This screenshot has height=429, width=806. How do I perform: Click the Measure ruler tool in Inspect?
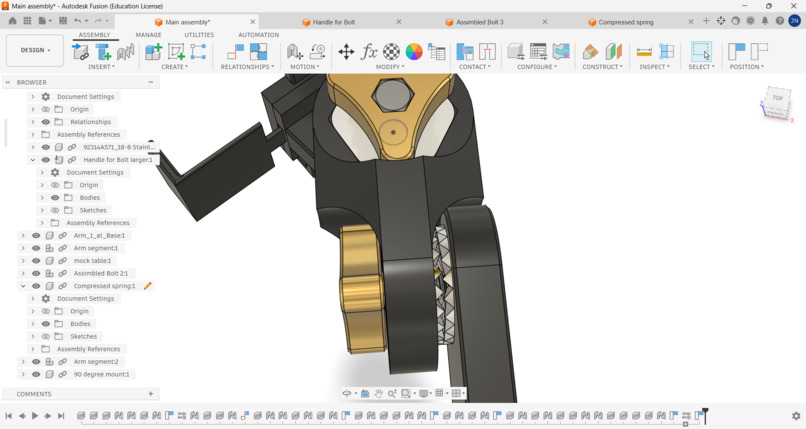coord(644,51)
